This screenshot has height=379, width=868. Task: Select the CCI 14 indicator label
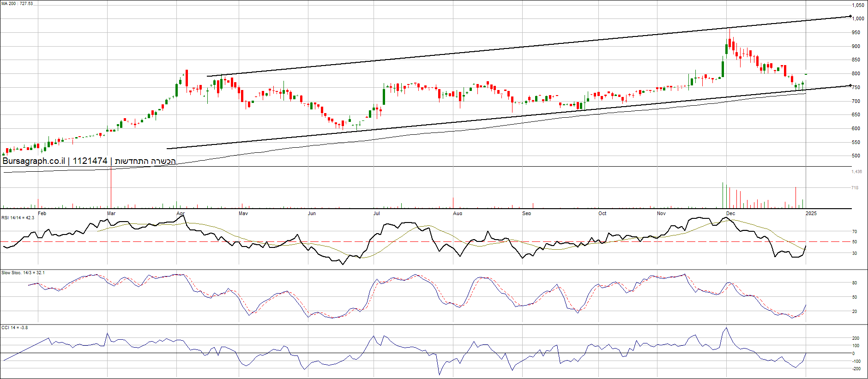pos(14,328)
